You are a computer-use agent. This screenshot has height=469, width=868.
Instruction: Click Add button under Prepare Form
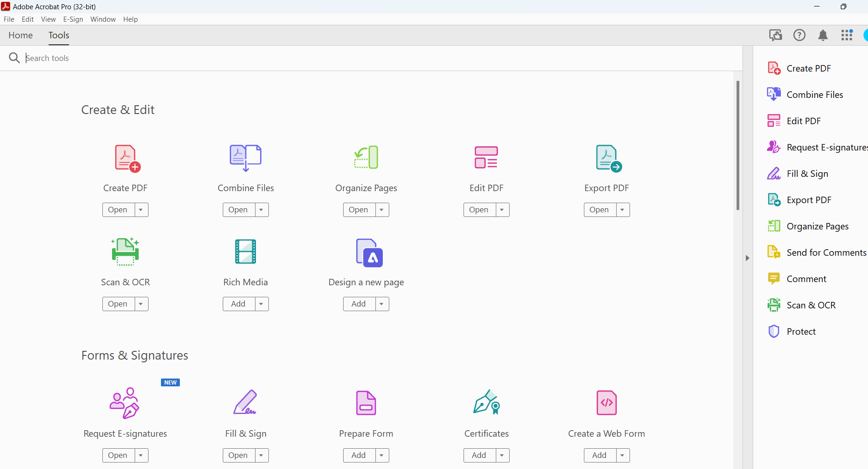tap(359, 455)
